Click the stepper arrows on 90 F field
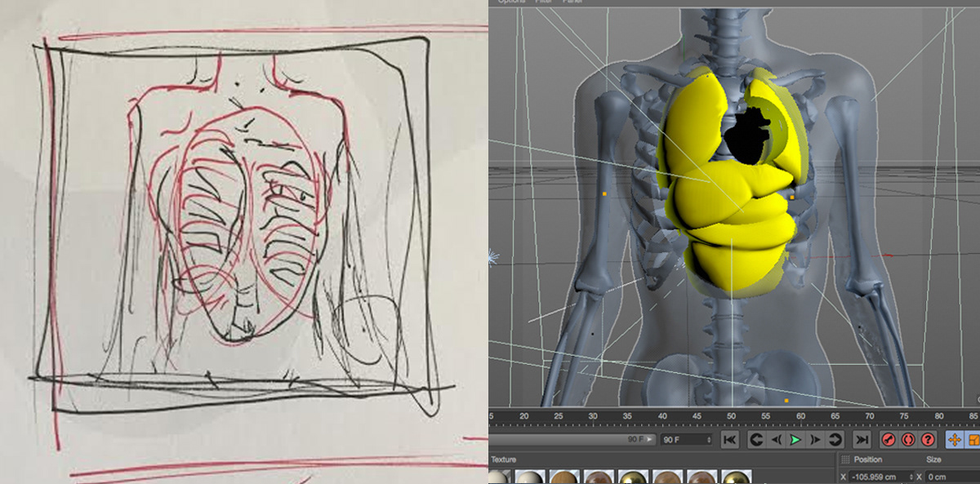Image resolution: width=980 pixels, height=484 pixels. (709, 440)
